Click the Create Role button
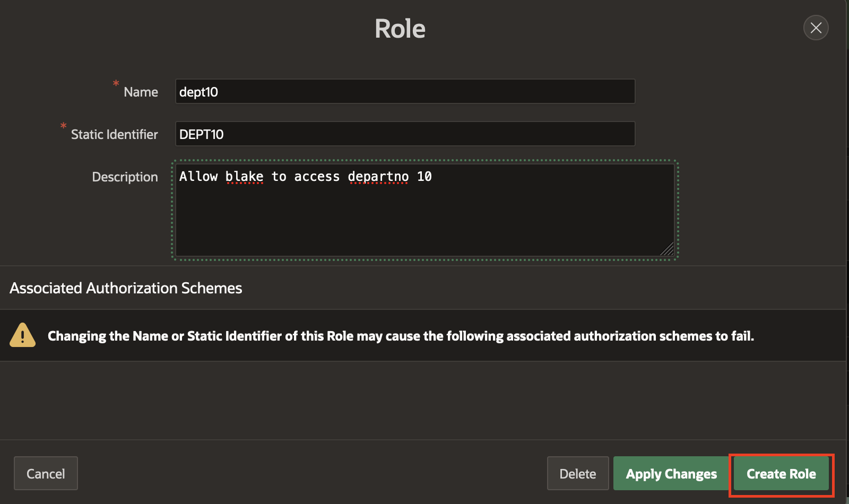The height and width of the screenshot is (504, 849). 781,473
